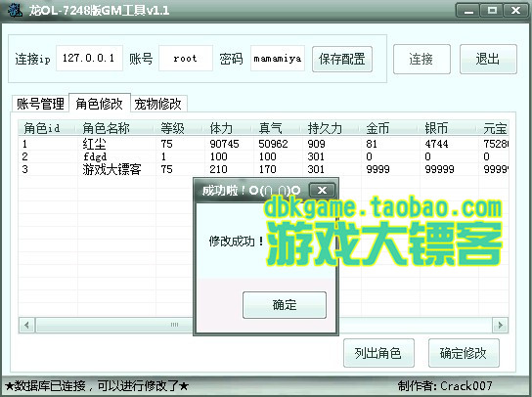Click the 列出角色 list roles button
Screen dimensions: 532x397
click(x=378, y=353)
